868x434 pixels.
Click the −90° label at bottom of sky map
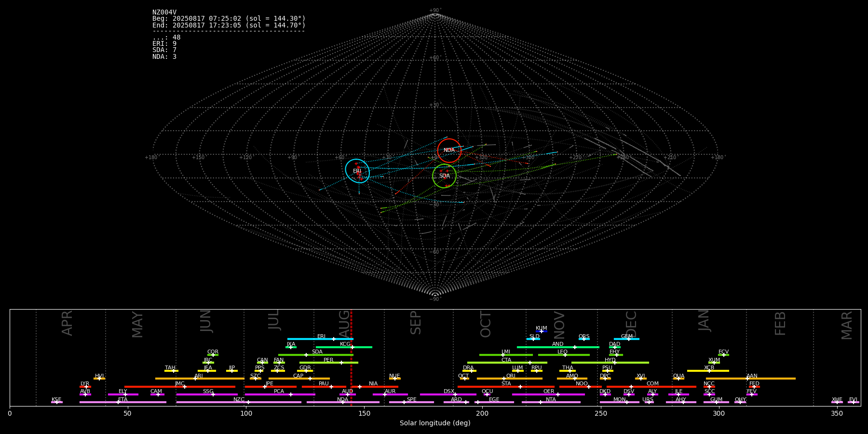[435, 299]
